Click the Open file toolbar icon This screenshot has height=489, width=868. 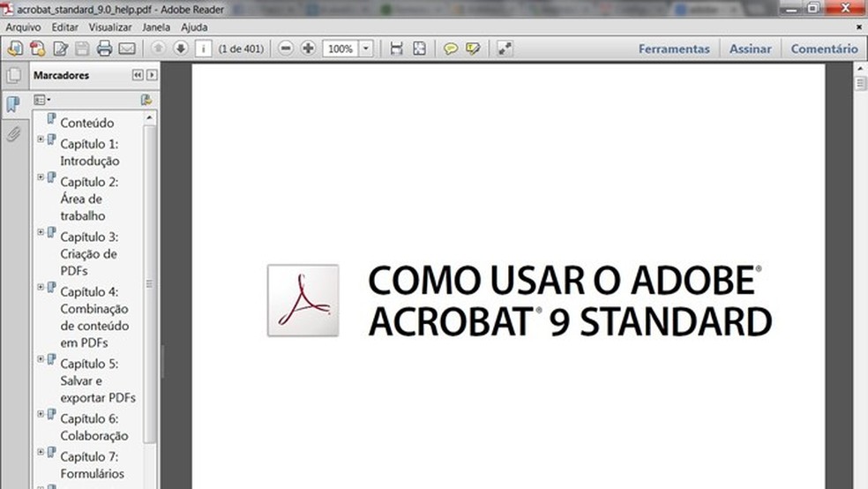[x=15, y=49]
